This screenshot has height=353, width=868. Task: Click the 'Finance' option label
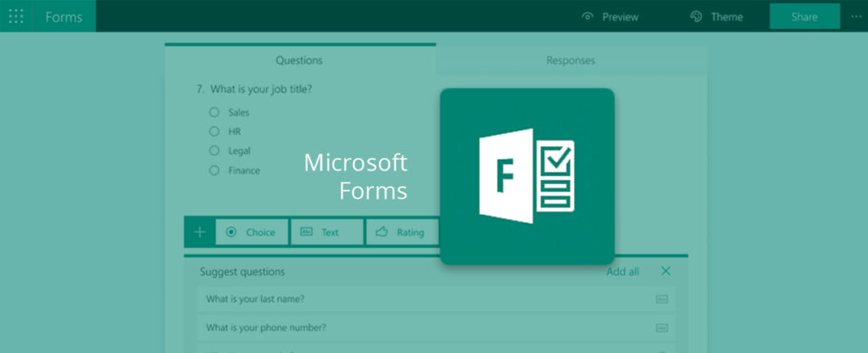(x=244, y=171)
